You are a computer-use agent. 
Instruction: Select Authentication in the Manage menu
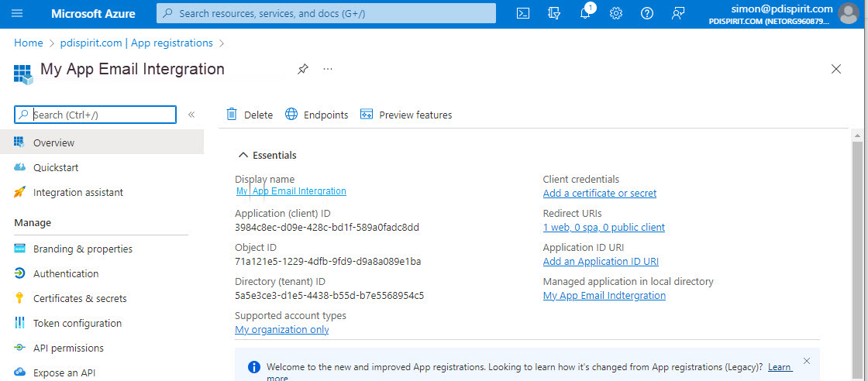(66, 273)
